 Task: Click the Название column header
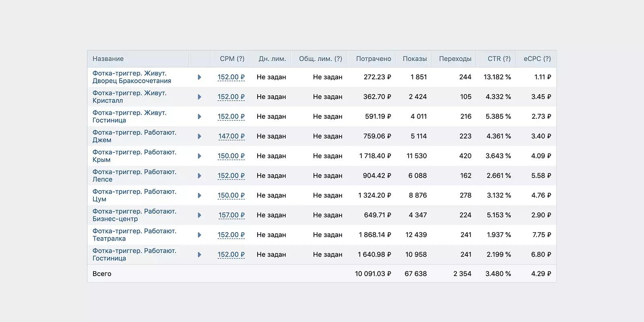point(108,59)
